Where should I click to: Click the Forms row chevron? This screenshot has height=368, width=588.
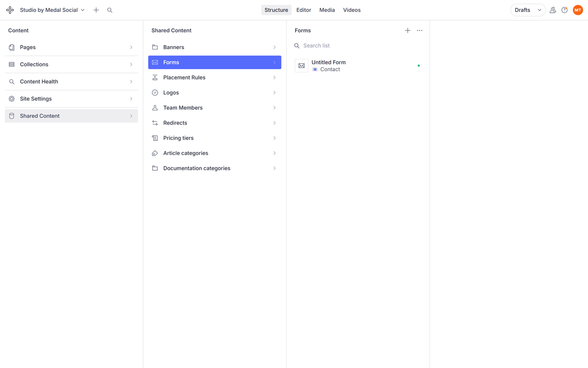274,62
